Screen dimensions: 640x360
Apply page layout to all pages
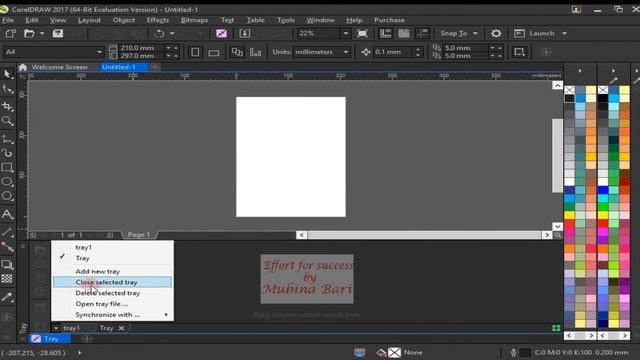[237, 52]
